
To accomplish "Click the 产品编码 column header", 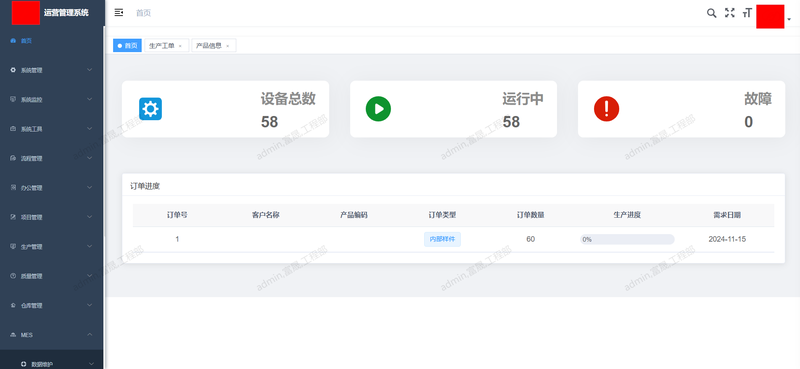I will (354, 215).
